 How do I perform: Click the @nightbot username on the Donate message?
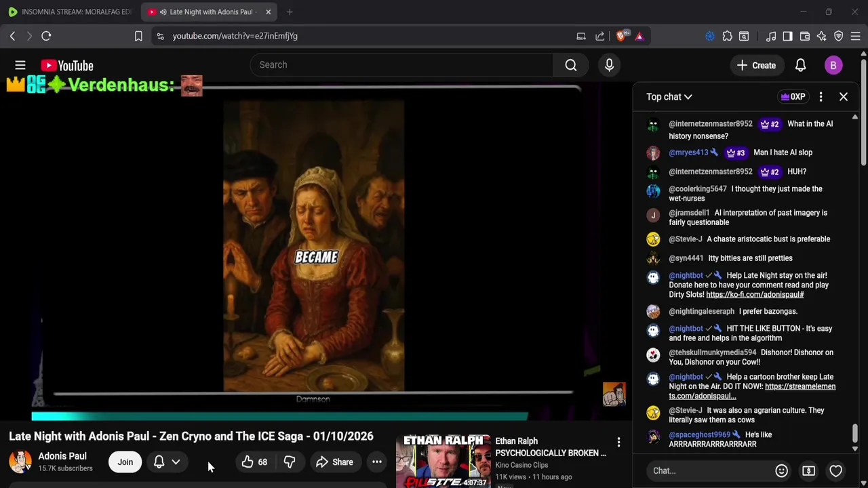(x=686, y=276)
